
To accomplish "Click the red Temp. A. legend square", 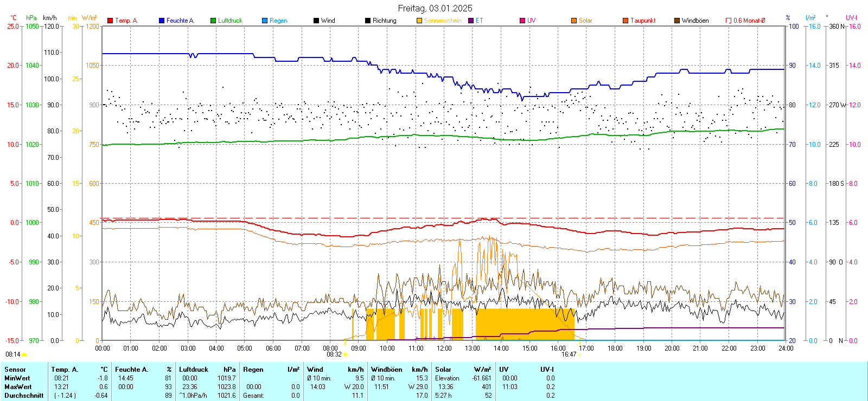I will point(110,21).
